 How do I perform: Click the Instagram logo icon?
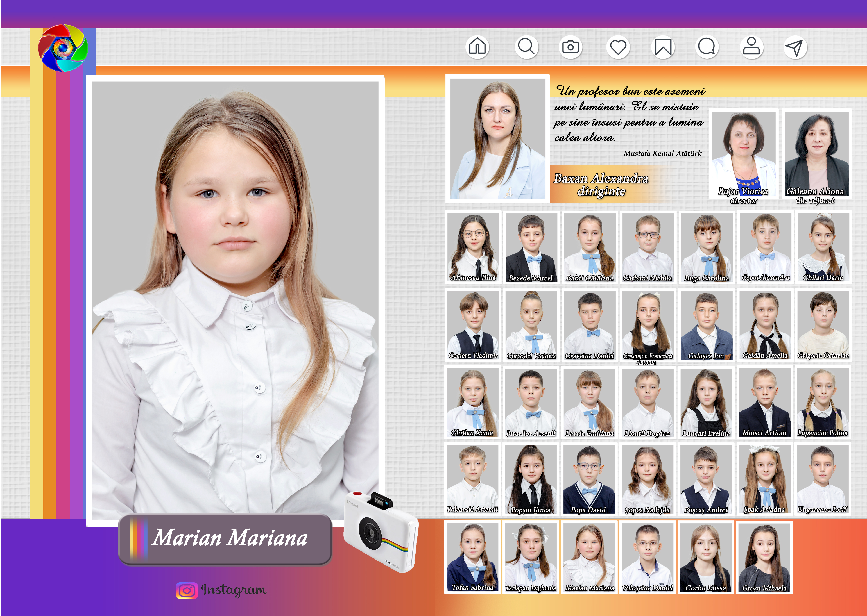click(187, 591)
